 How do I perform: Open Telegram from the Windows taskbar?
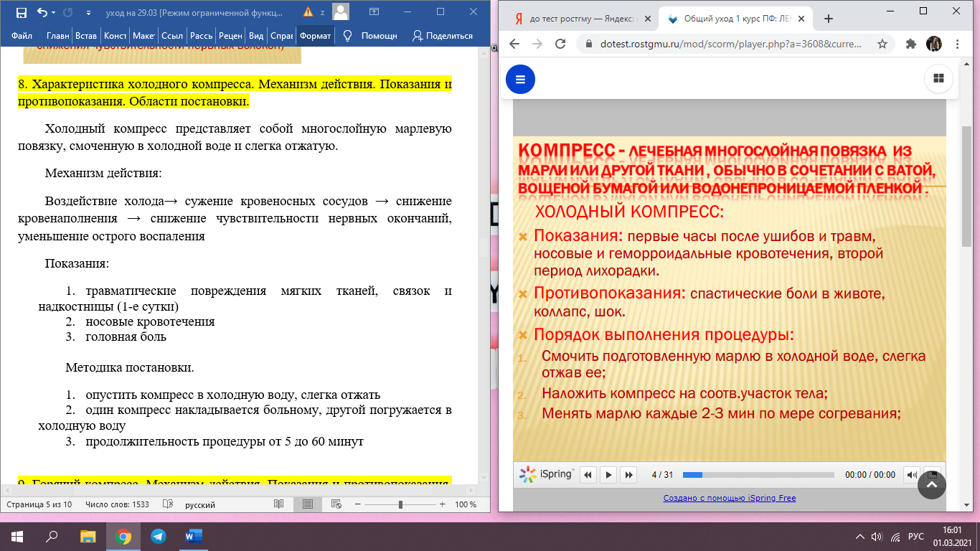[159, 536]
